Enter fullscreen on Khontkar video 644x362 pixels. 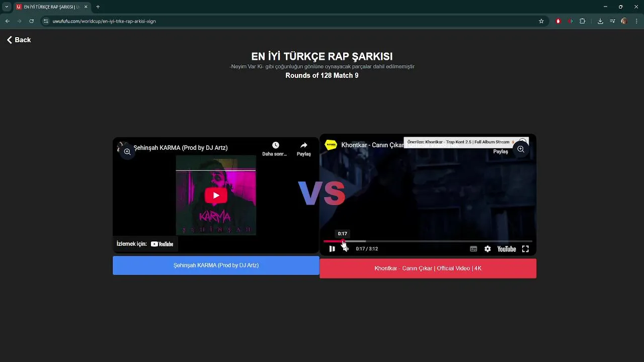(525, 249)
